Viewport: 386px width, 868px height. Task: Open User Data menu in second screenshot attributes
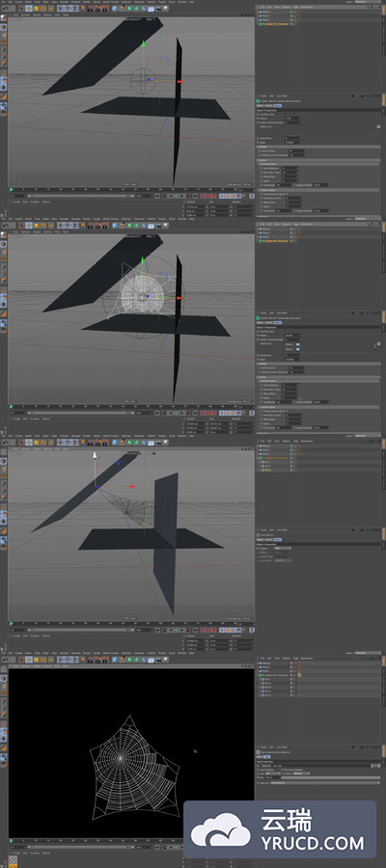[282, 312]
